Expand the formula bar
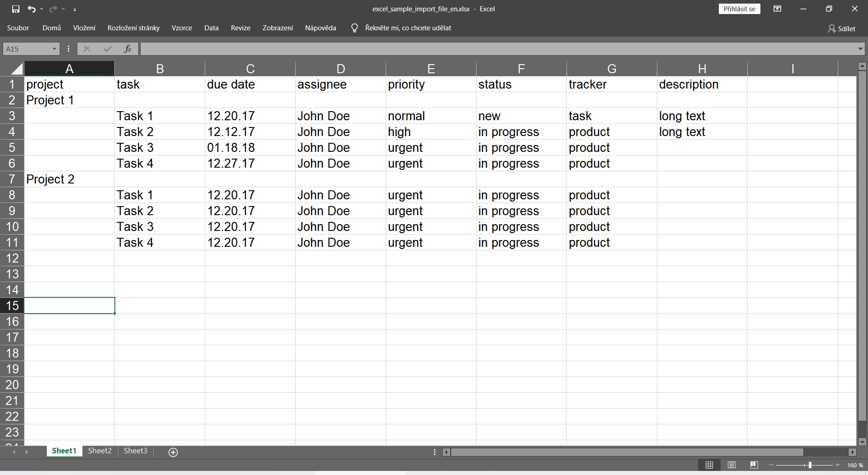The height and width of the screenshot is (475, 868). 860,49
